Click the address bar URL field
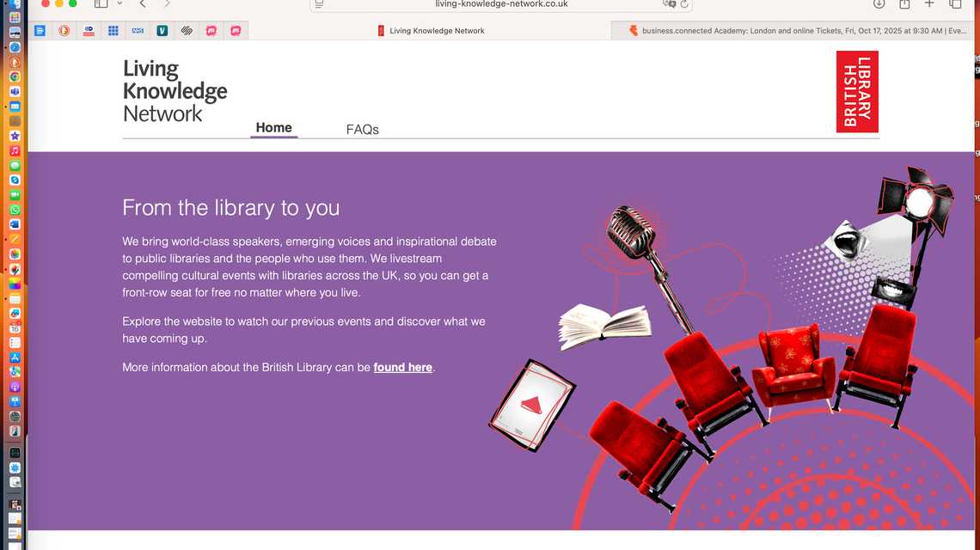This screenshot has height=550, width=980. point(501,4)
